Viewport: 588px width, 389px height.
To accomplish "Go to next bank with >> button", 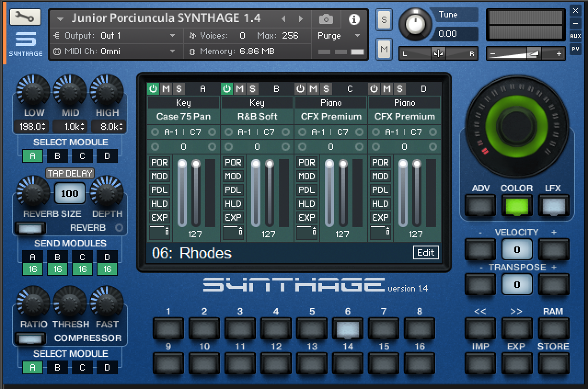I will pyautogui.click(x=517, y=328).
